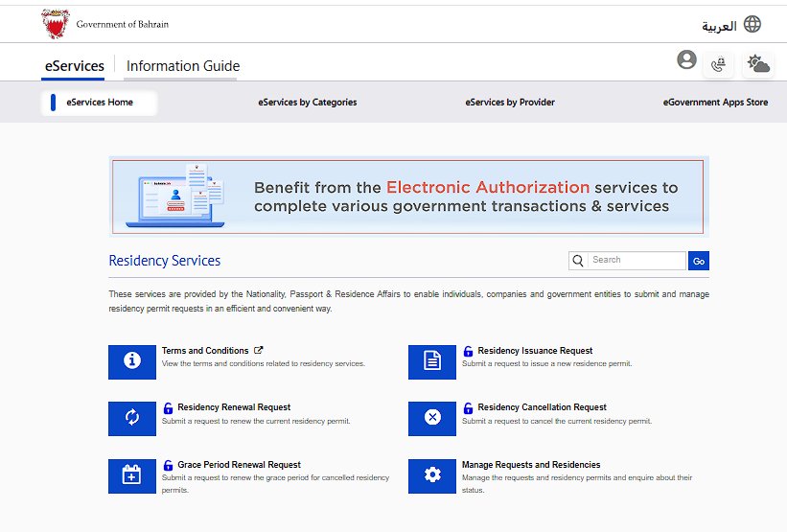Open the weather sun-cloud icon

pos(758,64)
